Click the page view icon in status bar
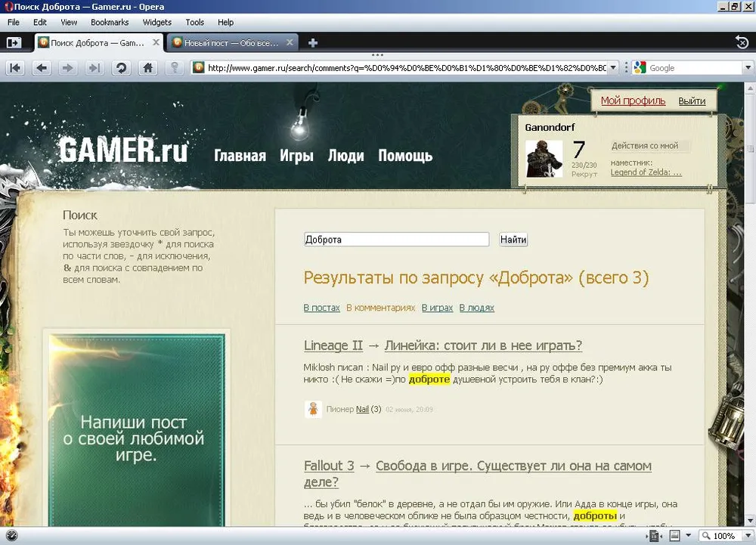 [654, 535]
